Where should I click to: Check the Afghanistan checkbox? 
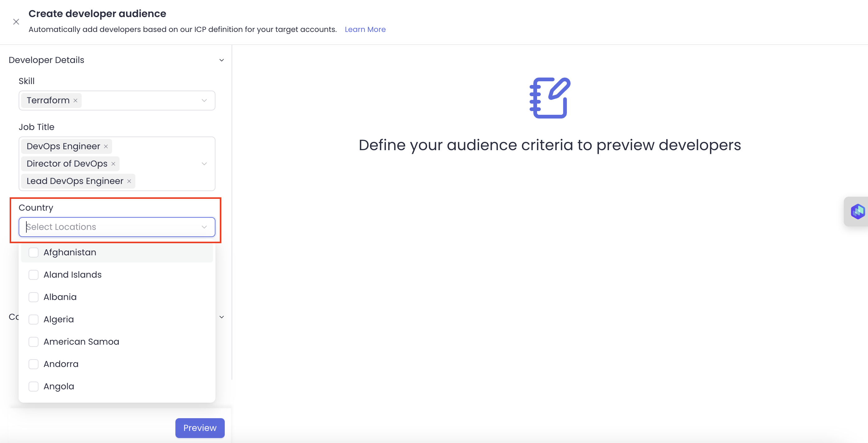(33, 253)
